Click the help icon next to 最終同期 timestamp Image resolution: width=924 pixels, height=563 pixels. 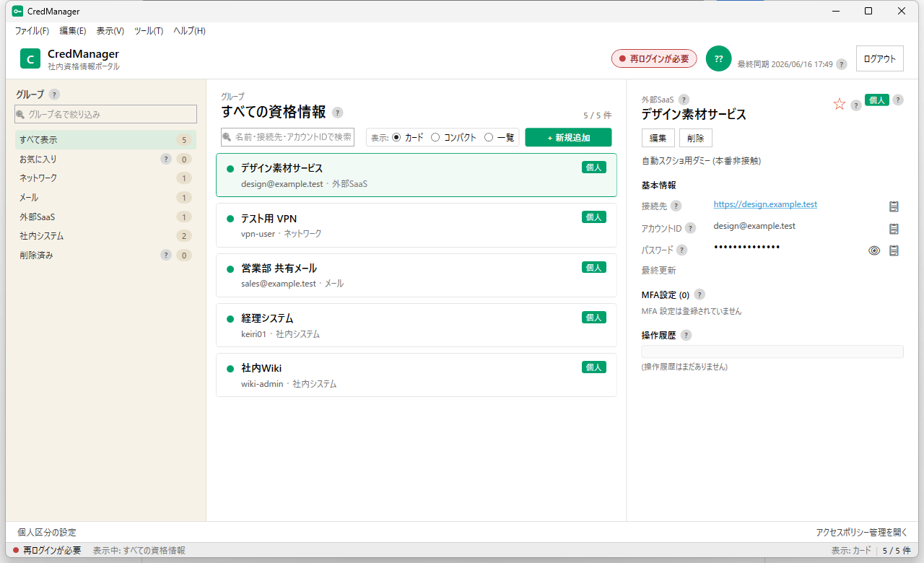point(841,64)
